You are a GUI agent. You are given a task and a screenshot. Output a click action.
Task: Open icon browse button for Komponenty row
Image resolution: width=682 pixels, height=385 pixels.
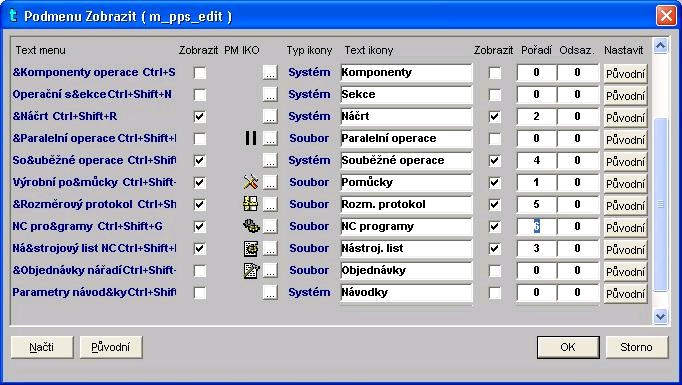(x=270, y=73)
